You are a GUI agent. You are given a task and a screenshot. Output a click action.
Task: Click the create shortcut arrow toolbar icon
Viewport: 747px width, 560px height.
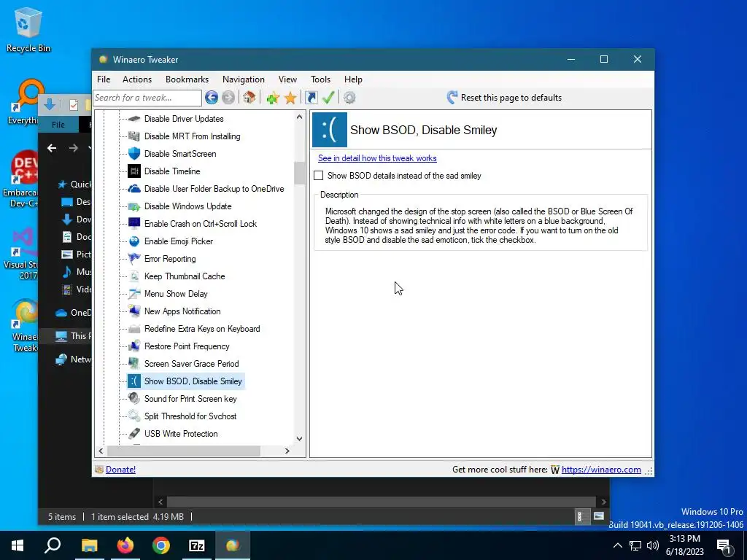click(311, 98)
